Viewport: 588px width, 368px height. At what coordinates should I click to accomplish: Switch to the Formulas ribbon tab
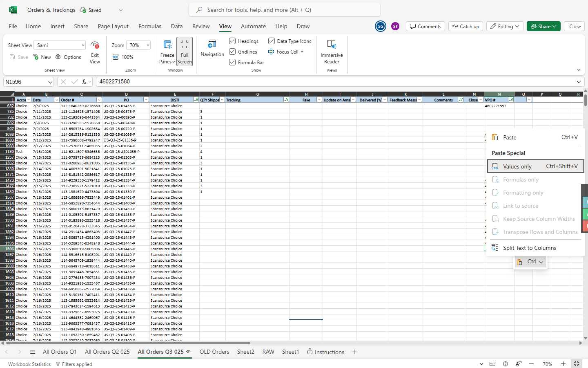[150, 26]
